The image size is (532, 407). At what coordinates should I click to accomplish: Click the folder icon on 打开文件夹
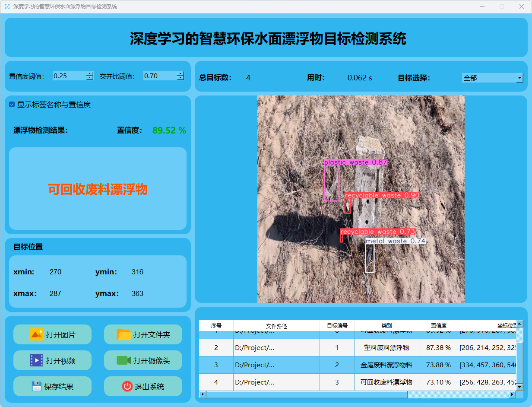click(124, 334)
